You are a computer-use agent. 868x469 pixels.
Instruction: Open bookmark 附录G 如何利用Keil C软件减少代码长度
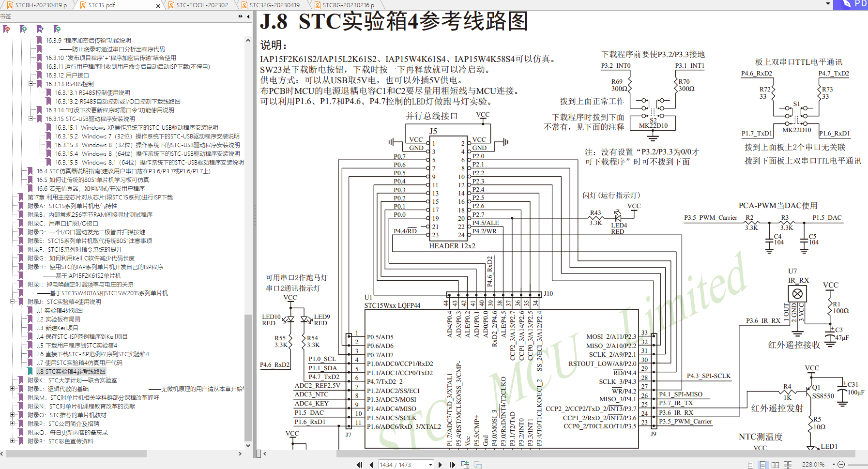tap(81, 258)
